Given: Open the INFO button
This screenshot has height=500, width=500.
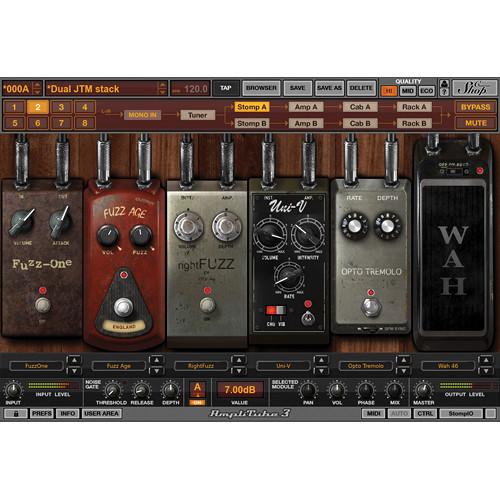Looking at the screenshot, I should [x=68, y=414].
